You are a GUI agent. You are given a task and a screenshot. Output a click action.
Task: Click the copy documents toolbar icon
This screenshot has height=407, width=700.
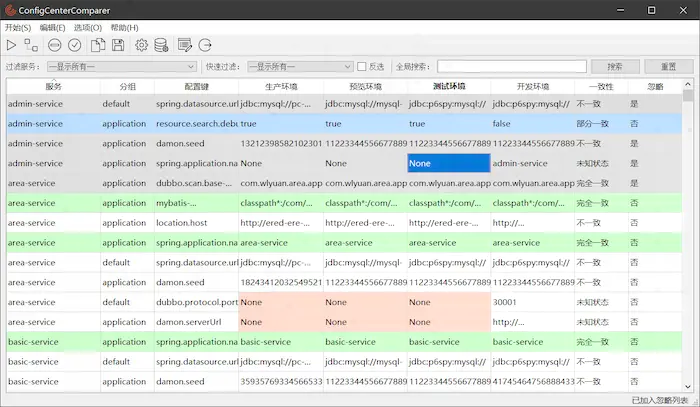tap(98, 45)
